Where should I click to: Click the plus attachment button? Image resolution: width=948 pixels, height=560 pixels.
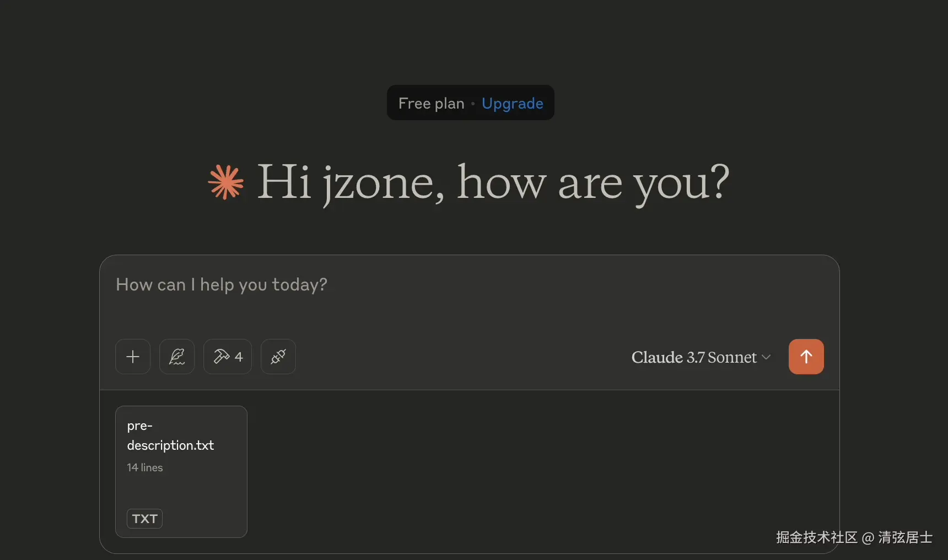(x=133, y=357)
